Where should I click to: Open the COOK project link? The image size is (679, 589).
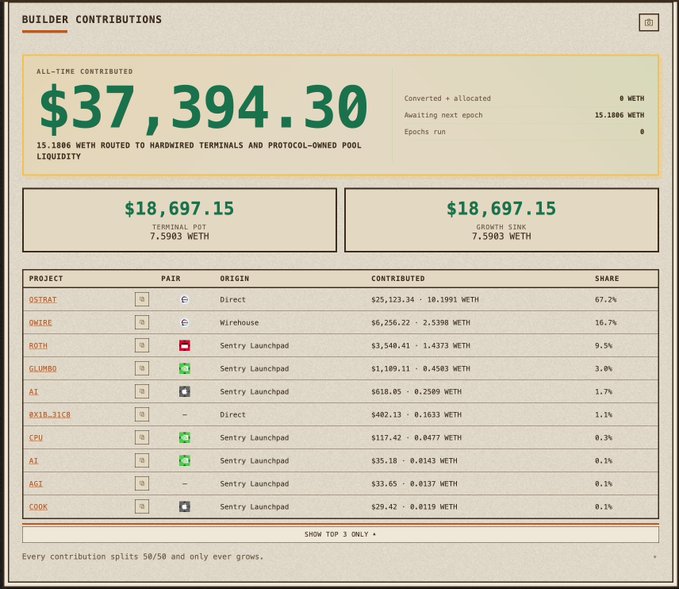coord(38,506)
